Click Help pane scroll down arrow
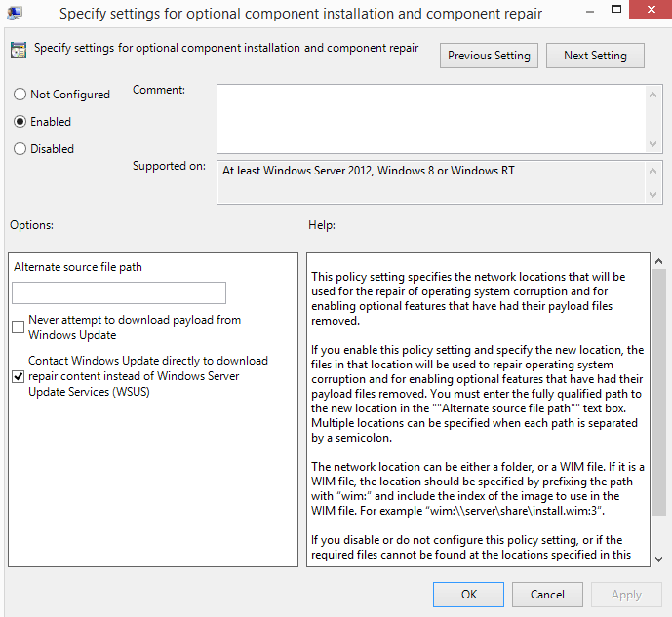 click(658, 559)
